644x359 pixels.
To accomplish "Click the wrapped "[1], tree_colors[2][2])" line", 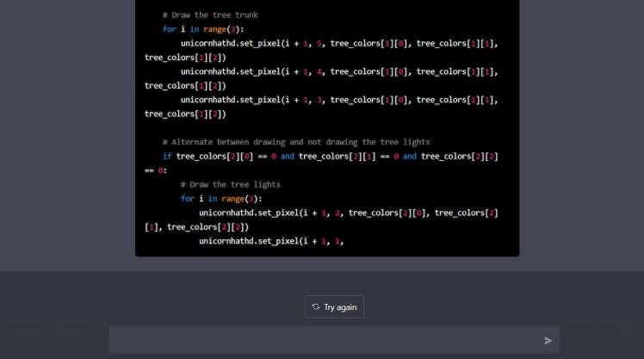I will coord(197,227).
